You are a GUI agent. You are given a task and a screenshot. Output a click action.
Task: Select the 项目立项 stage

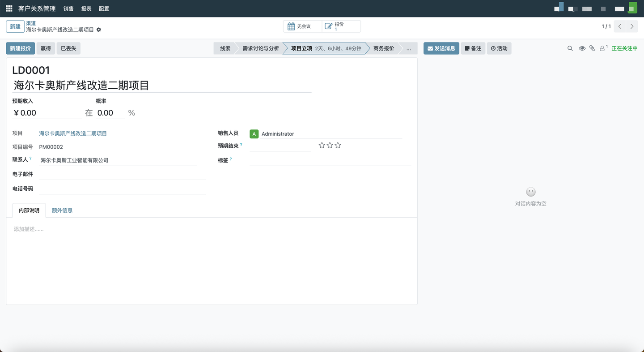pos(326,48)
